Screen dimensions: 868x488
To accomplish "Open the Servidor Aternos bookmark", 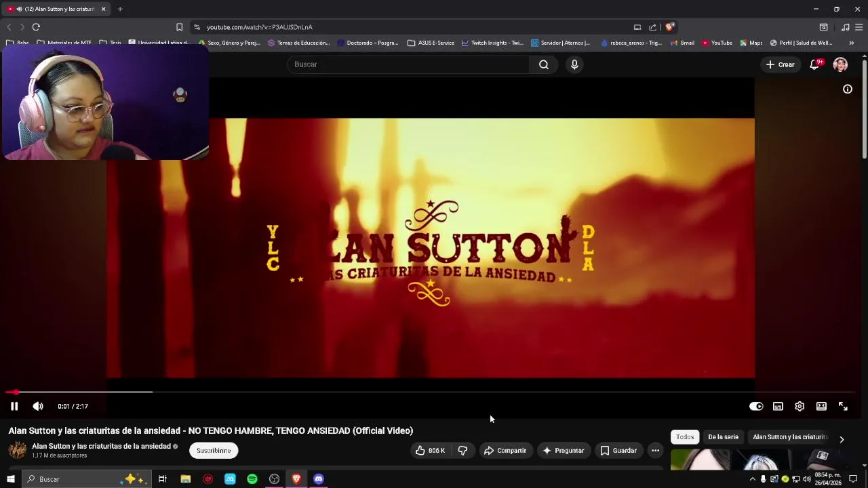I will (560, 43).
